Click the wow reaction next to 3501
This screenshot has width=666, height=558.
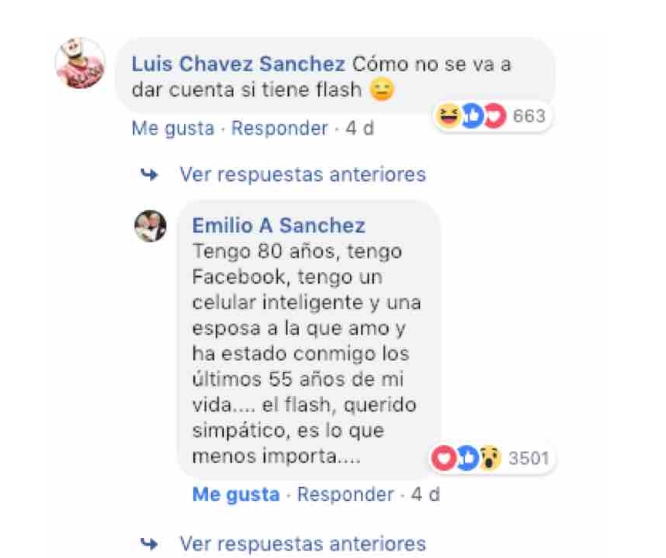coord(490,458)
